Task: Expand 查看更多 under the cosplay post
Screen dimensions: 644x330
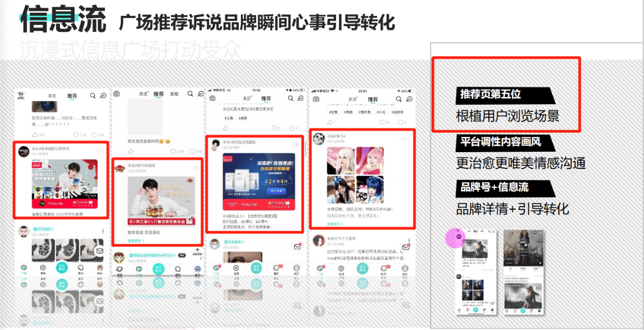Action: pyautogui.click(x=335, y=224)
